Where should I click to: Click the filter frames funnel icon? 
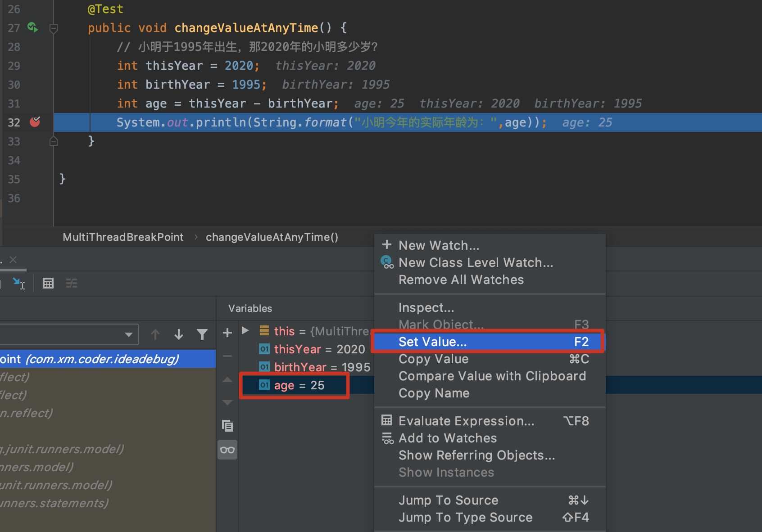click(x=202, y=334)
